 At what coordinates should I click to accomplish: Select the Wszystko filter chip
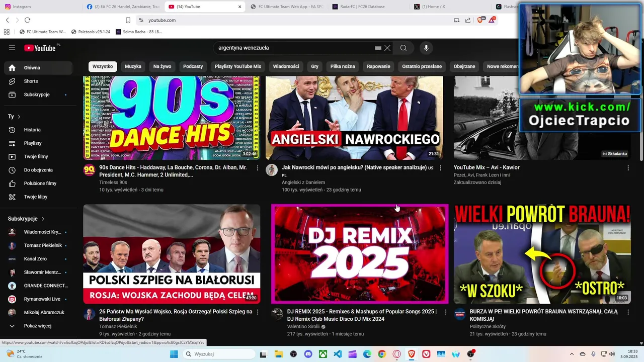tap(103, 66)
